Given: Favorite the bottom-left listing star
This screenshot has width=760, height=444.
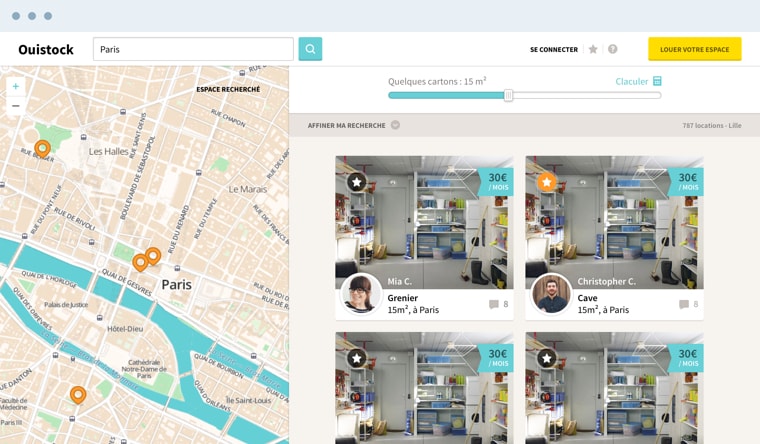Looking at the screenshot, I should [x=357, y=358].
